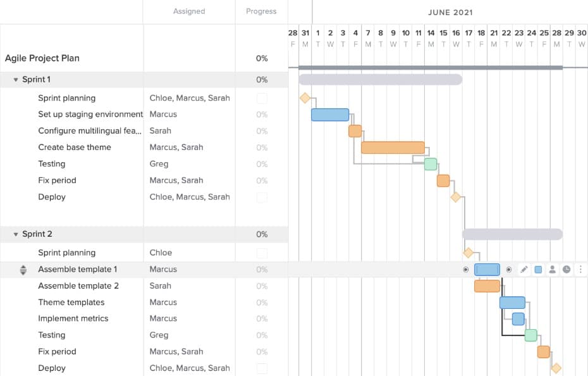Image resolution: width=588 pixels, height=376 pixels.
Task: Click the right dependency connector circle
Action: [509, 269]
